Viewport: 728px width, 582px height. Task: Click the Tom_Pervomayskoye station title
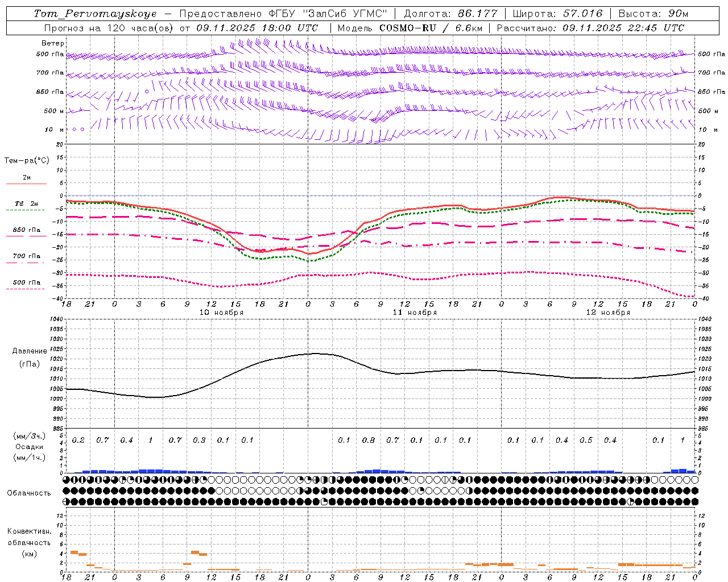(96, 14)
